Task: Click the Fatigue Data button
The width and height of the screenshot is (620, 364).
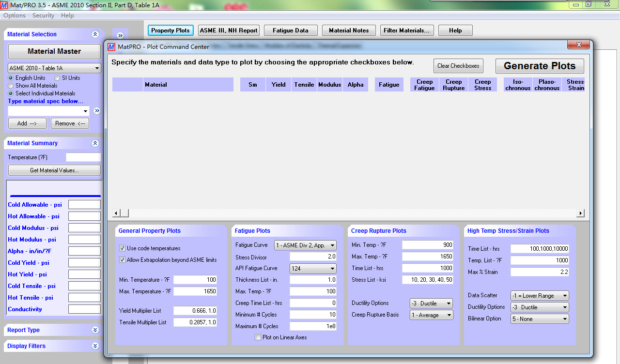Action: pyautogui.click(x=291, y=30)
